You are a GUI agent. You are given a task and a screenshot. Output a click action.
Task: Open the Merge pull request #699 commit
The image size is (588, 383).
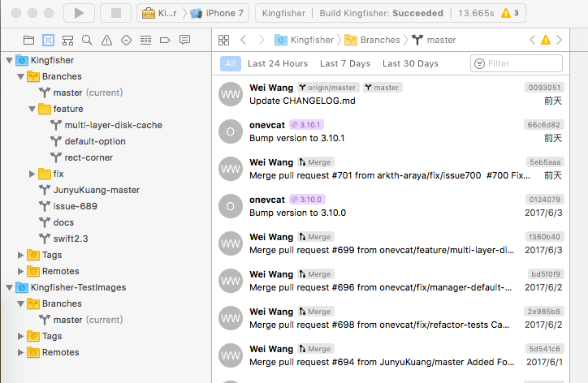[391, 243]
